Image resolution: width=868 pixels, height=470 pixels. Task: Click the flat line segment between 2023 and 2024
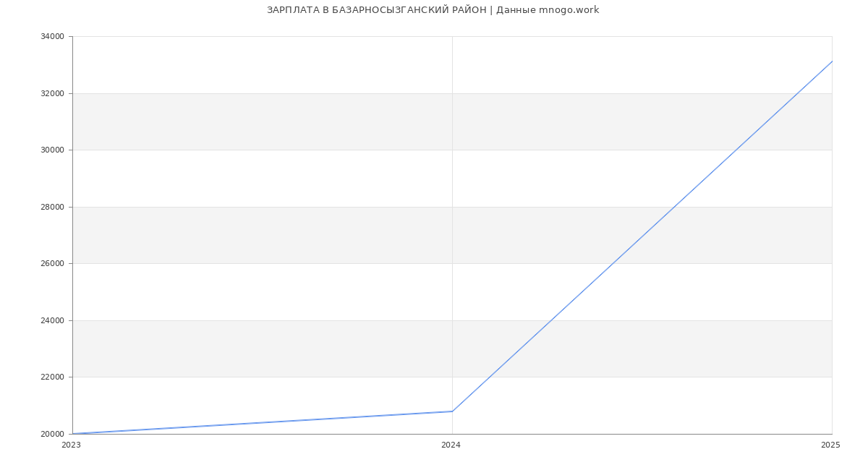pos(263,423)
